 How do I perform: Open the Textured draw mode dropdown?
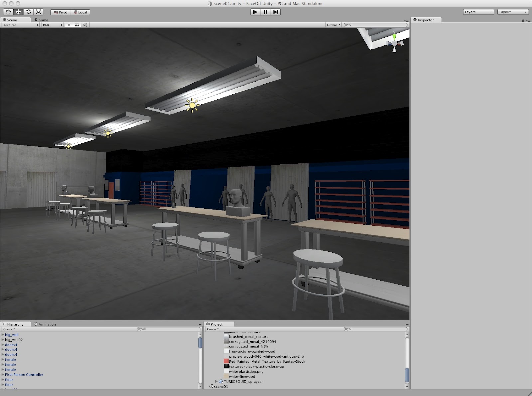[x=18, y=25]
